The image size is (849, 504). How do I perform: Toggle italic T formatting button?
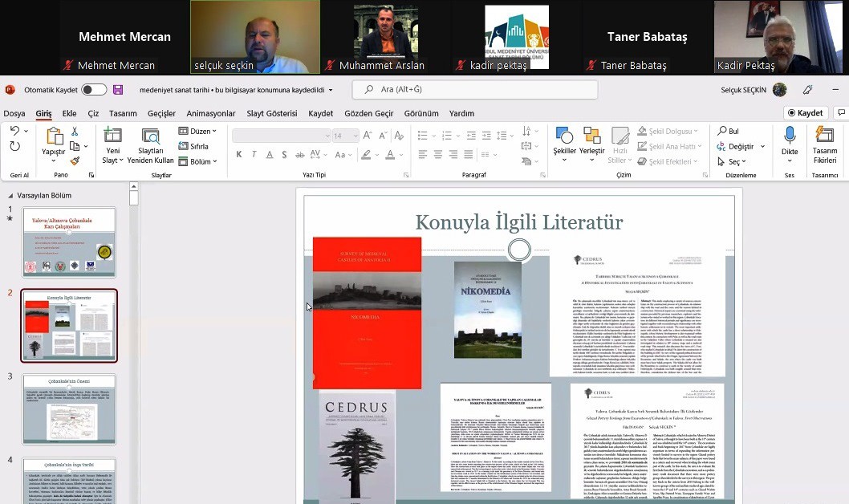[254, 155]
